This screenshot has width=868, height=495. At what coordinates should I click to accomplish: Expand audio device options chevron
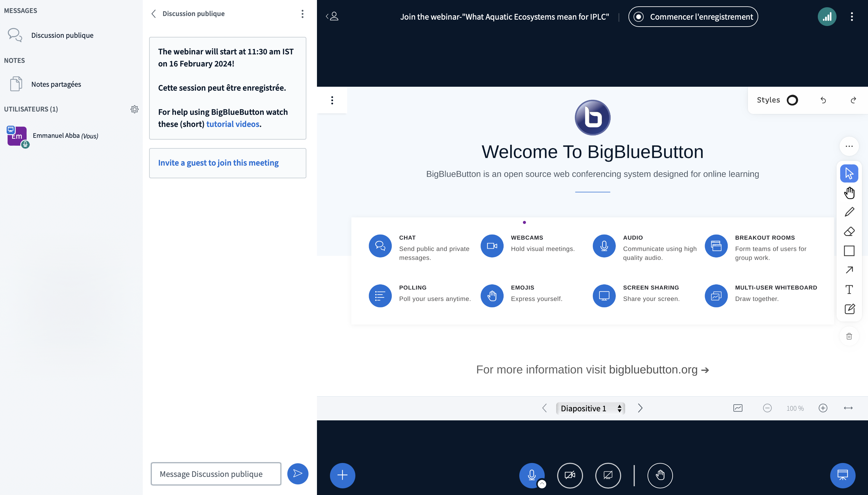point(542,484)
